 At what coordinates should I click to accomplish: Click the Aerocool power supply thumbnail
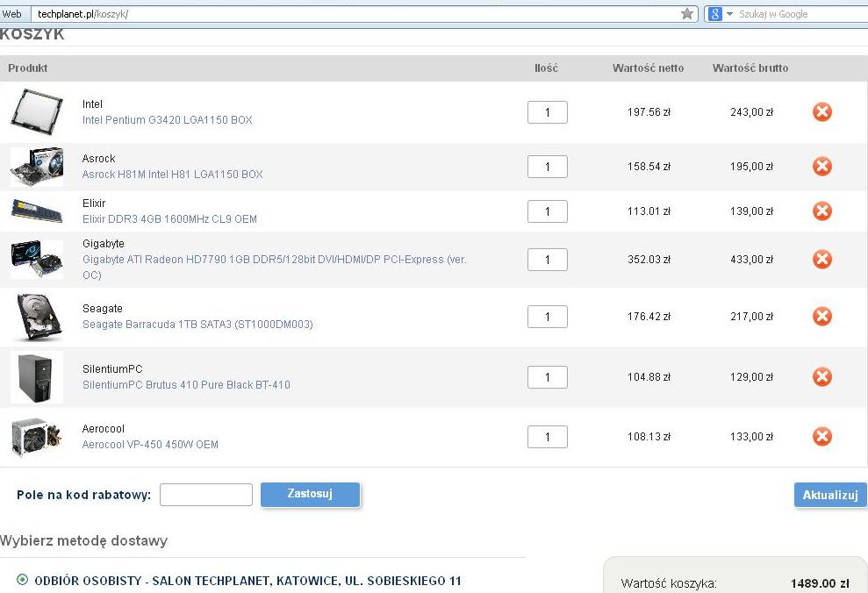click(37, 437)
